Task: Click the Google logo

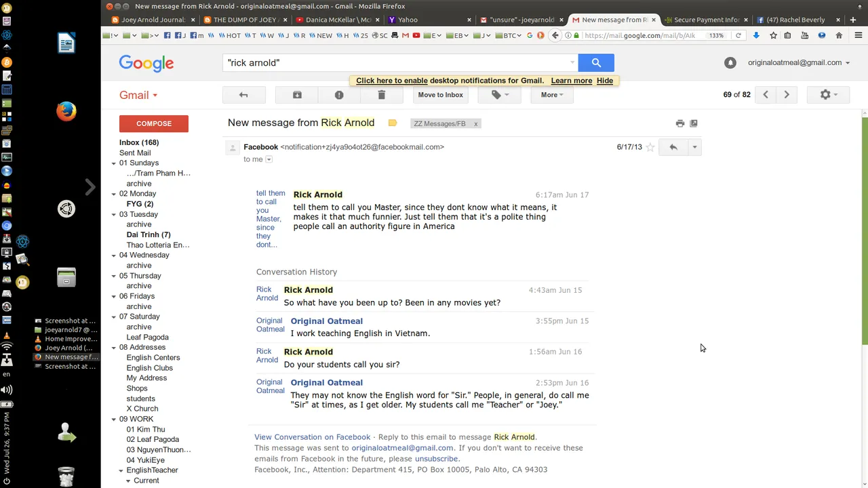Action: click(x=146, y=63)
